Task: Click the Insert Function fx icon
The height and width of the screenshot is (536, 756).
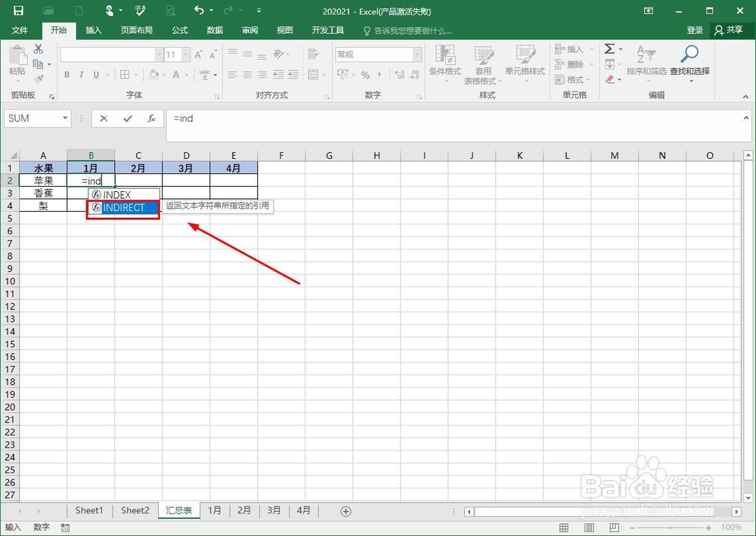Action: (151, 119)
